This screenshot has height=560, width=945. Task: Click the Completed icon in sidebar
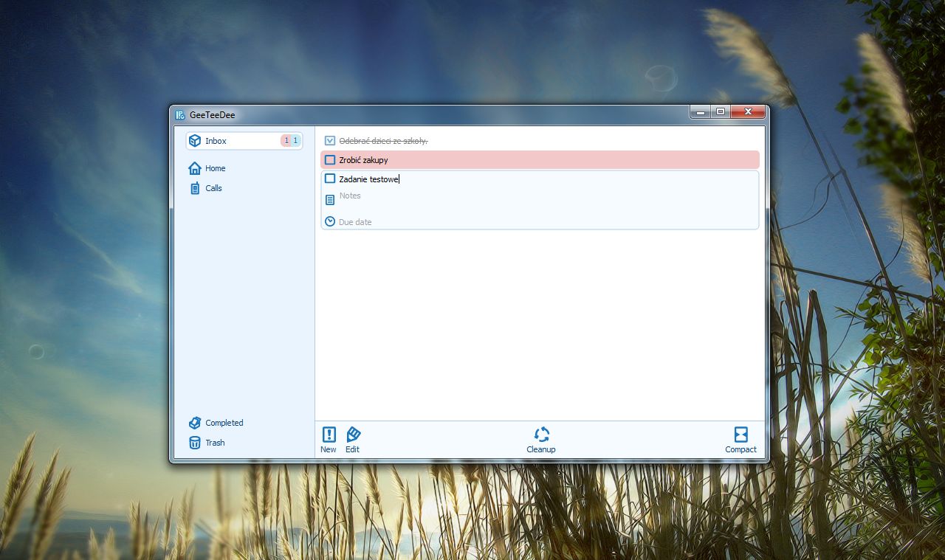(x=195, y=423)
